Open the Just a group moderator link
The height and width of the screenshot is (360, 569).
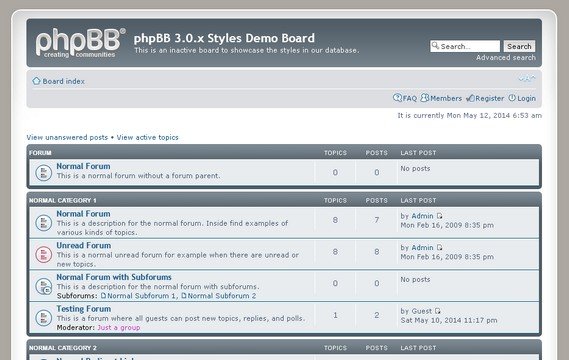pos(119,327)
